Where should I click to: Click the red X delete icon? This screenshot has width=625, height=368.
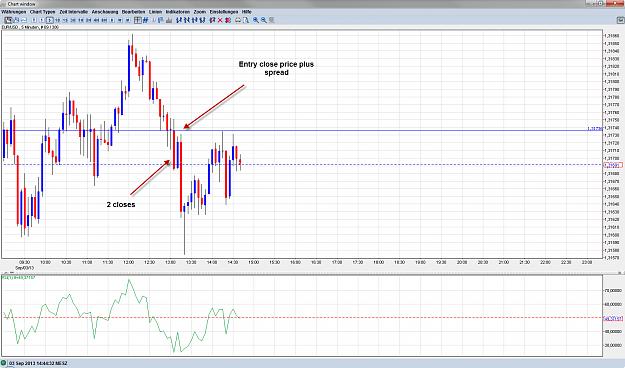[x=220, y=20]
